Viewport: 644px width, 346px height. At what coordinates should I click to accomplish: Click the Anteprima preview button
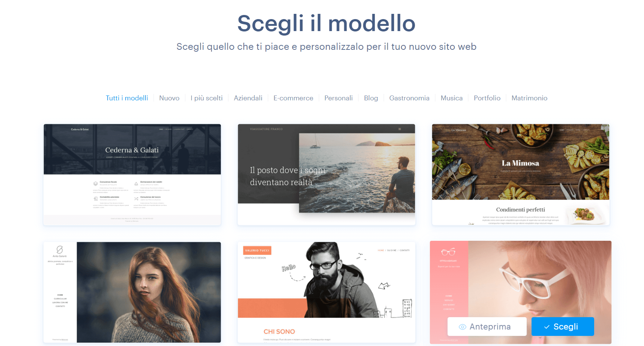click(487, 327)
